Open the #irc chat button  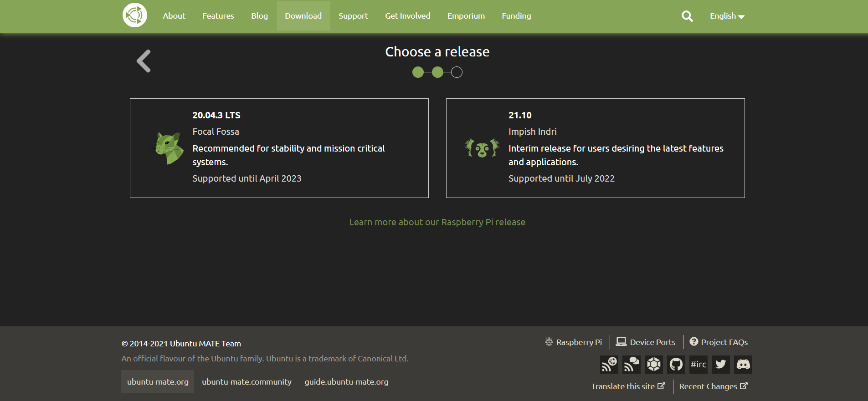[699, 365]
